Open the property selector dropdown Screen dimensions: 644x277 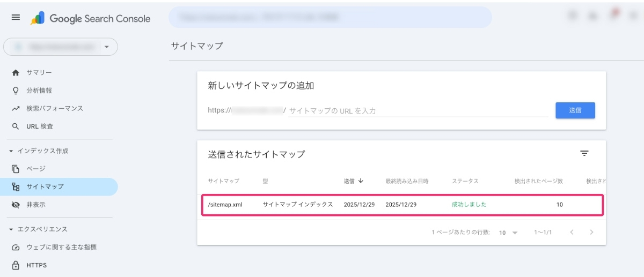click(61, 47)
